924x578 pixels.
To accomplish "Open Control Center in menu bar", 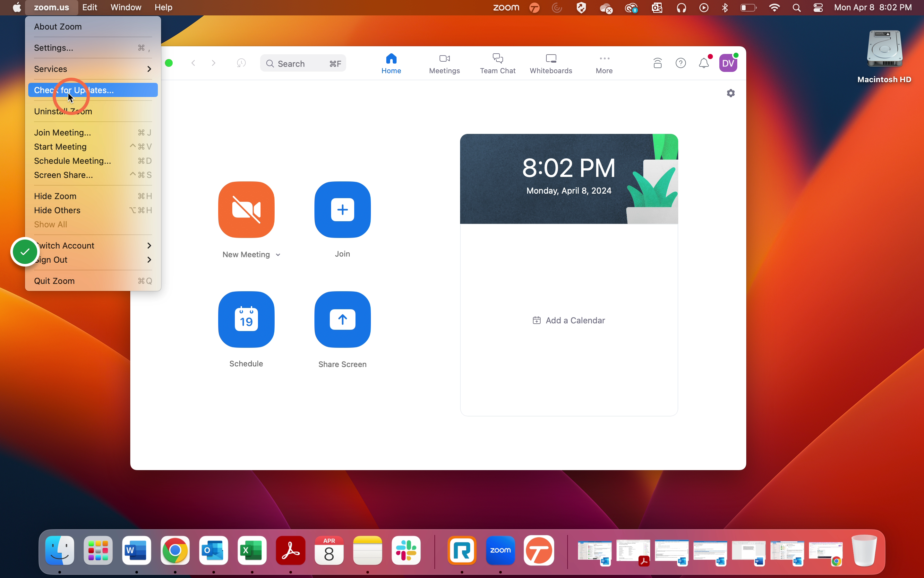I will coord(818,8).
